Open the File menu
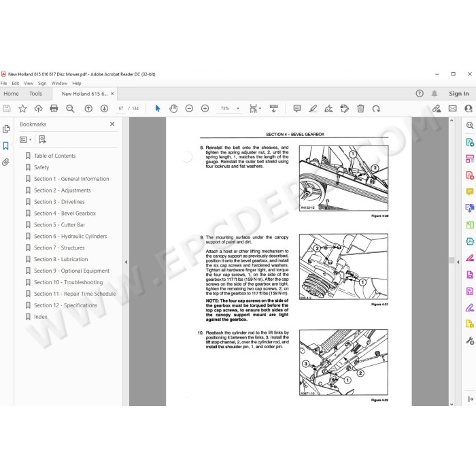 3,83
